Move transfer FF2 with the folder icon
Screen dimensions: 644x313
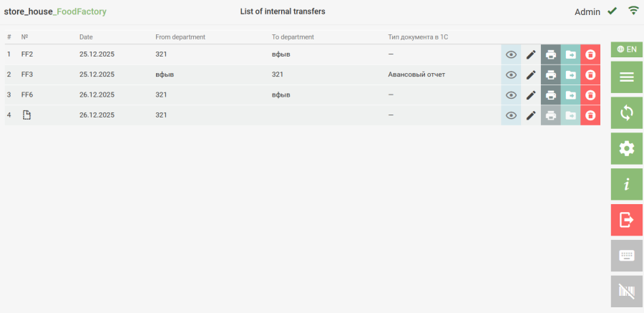570,54
